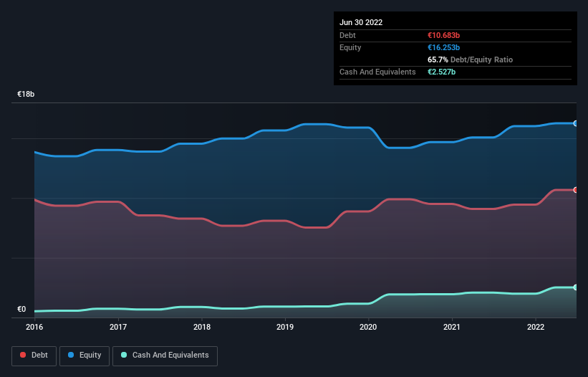Click the €0 y-axis label
Viewport: 588px width, 377px height.
(21, 309)
